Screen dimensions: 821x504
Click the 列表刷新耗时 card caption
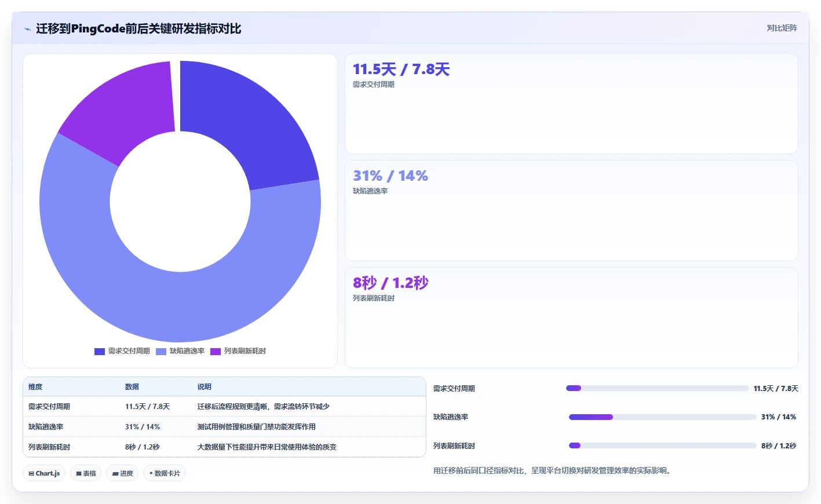[x=374, y=298]
